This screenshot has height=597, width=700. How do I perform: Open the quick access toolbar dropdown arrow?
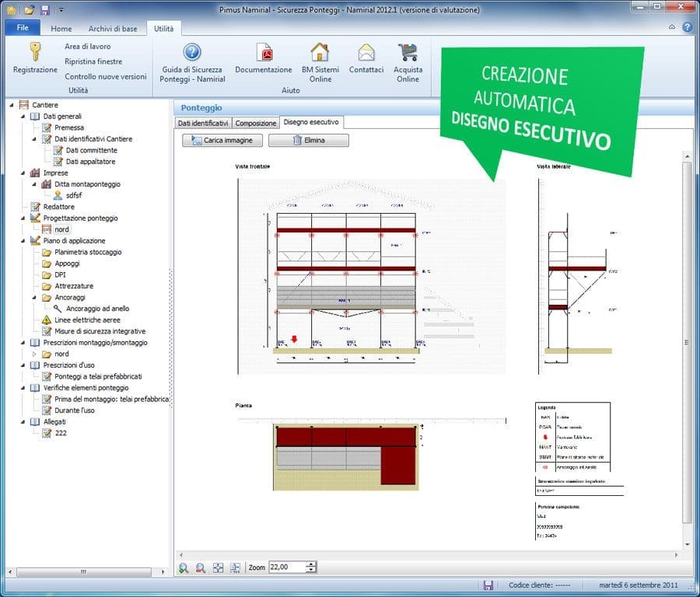coord(61,9)
